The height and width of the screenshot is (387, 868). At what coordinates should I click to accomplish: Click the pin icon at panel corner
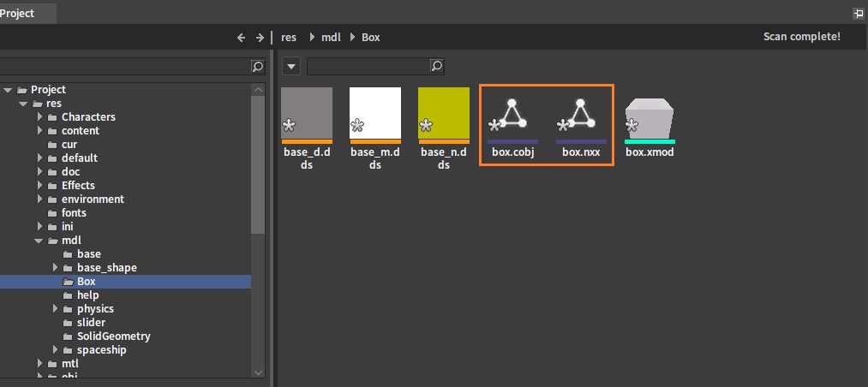point(859,14)
